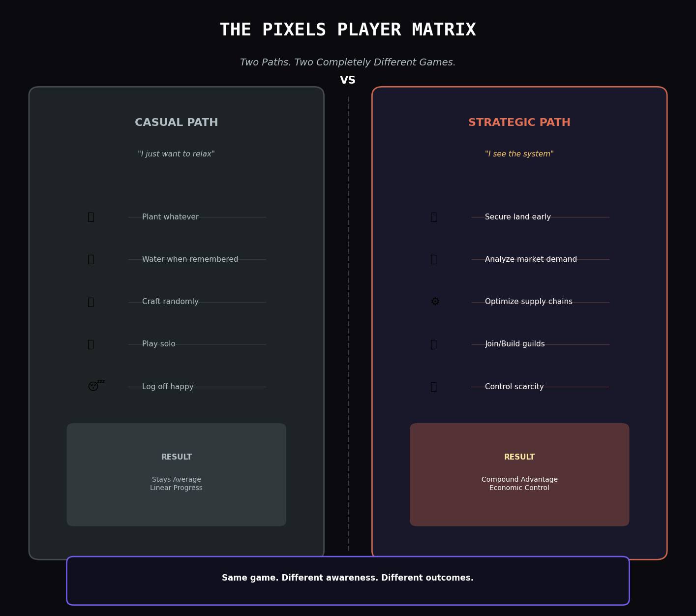Click the icon beside Secure land early
This screenshot has width=696, height=616.
click(434, 217)
